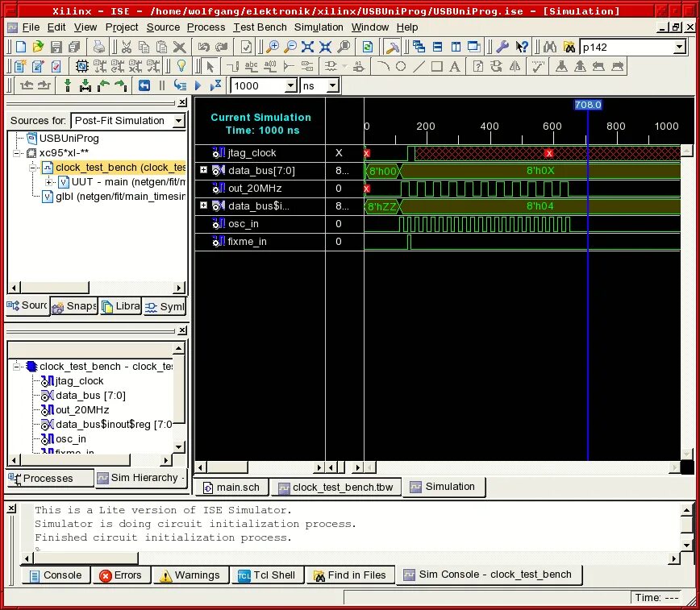Image resolution: width=700 pixels, height=610 pixels.
Task: Click the Previous Edge green arrow icon
Action: [x=103, y=85]
